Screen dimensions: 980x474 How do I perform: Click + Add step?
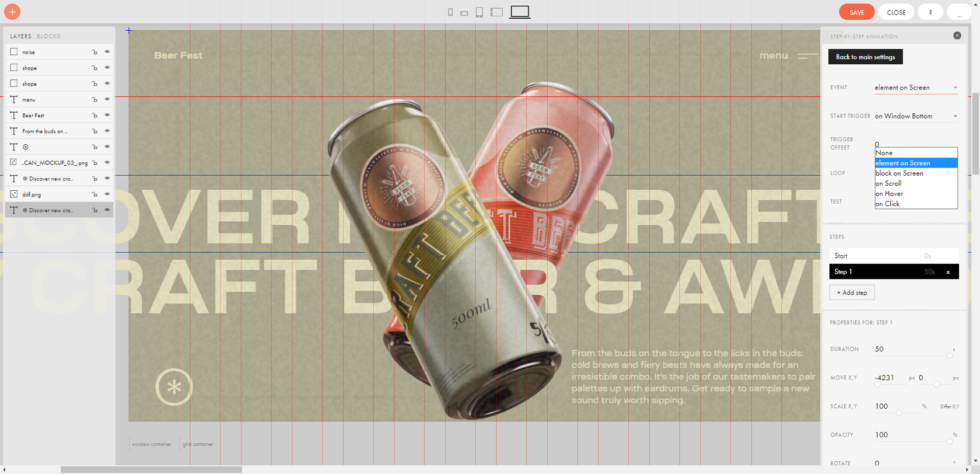point(852,292)
